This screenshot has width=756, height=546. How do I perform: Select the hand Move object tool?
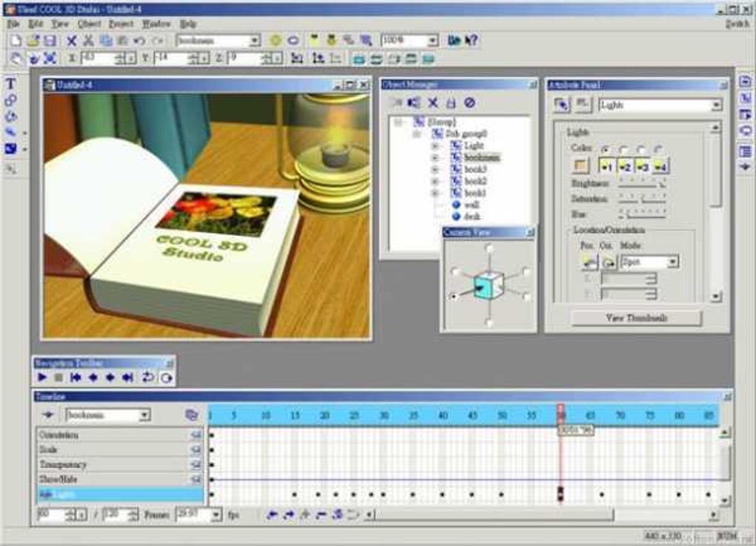(16, 59)
